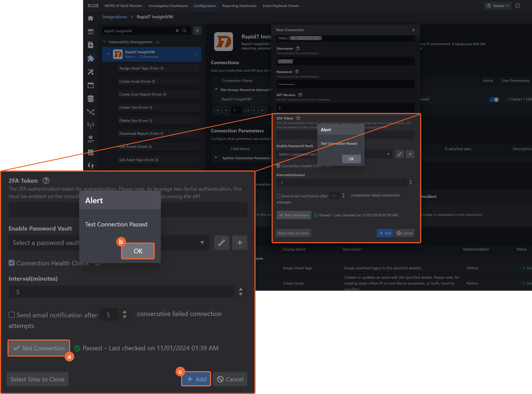Screen dimensions: 532x394
Task: Switch to Reporting Dashboard tab
Action: (239, 6)
